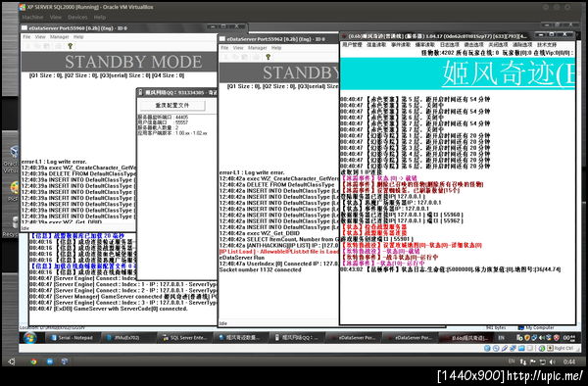The height and width of the screenshot is (386, 588).
Task: Click VirtualBox title bar app icon
Action: click(23, 7)
